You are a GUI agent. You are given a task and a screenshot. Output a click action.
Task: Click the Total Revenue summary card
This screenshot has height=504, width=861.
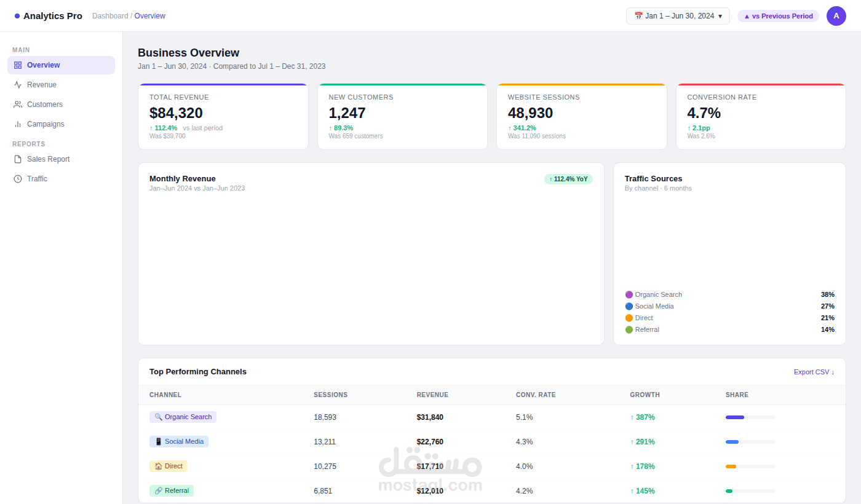click(x=223, y=117)
